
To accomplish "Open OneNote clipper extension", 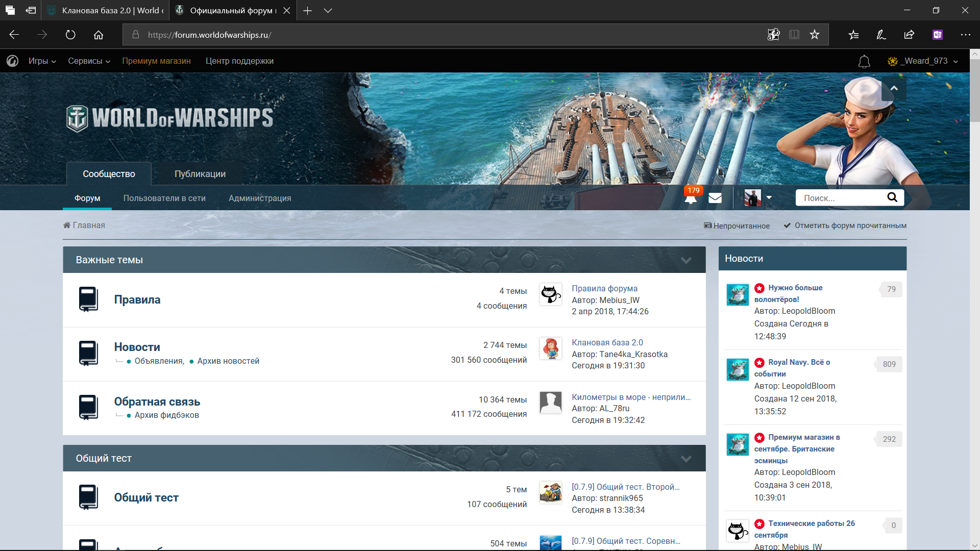I will click(938, 35).
